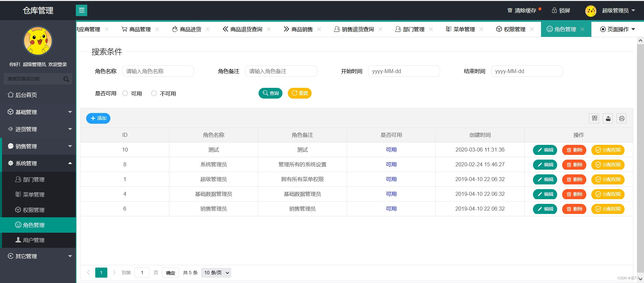The height and width of the screenshot is (283, 644).
Task: Close the 销售退货查询 tab
Action: point(380,29)
